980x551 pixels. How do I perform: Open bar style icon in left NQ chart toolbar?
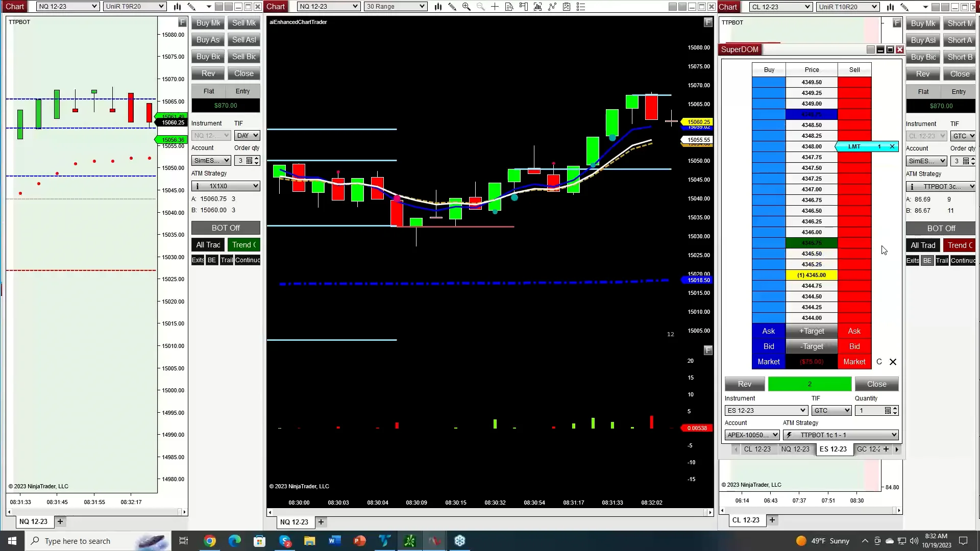pyautogui.click(x=177, y=7)
